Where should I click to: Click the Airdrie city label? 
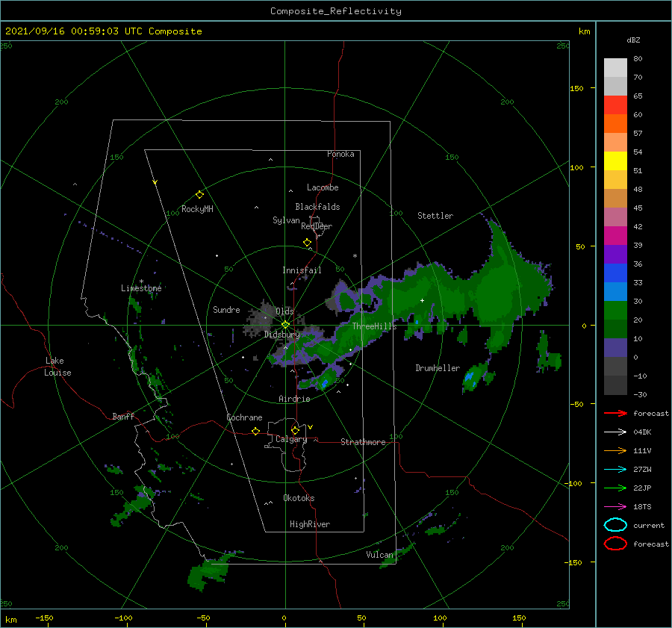coord(294,399)
